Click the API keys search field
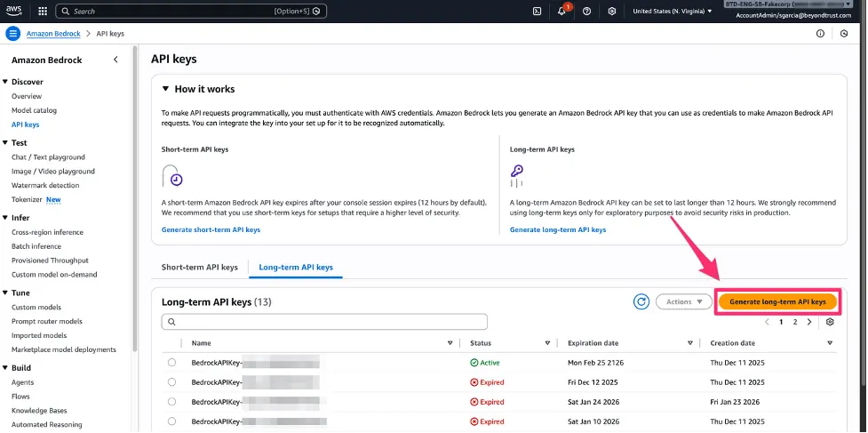Screen dimensions: 868x433 (x=324, y=322)
